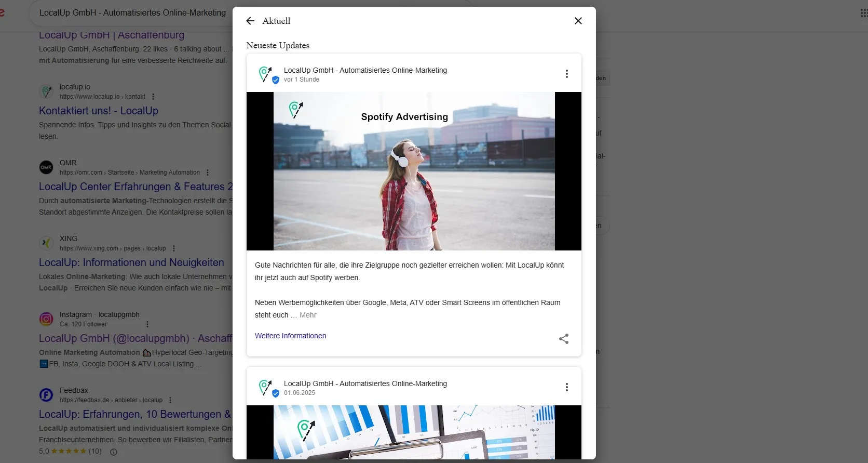
Task: Click the https://www.xing.com › pages › localup URL
Action: click(113, 248)
